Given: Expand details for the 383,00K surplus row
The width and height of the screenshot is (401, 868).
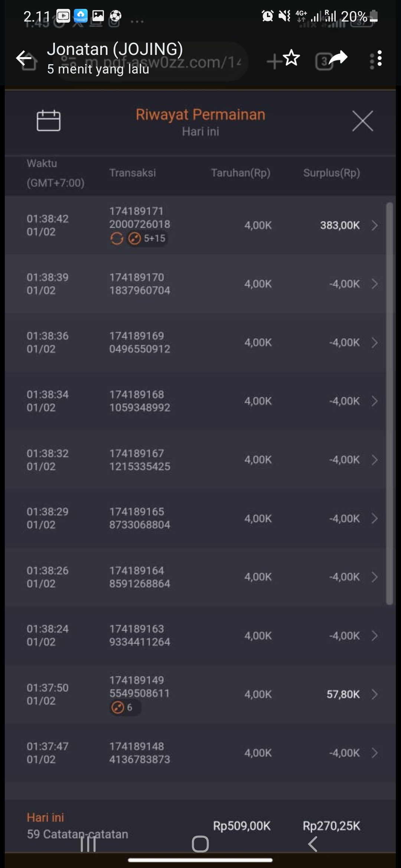Looking at the screenshot, I should tap(374, 225).
